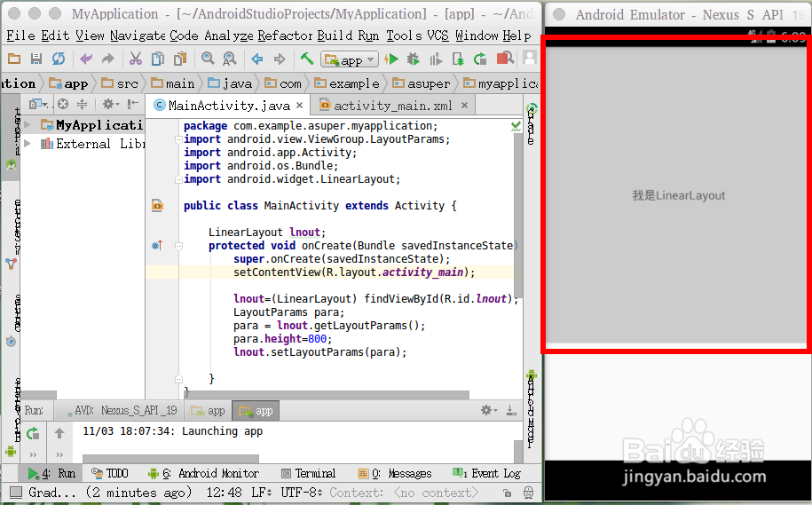Attach debugger to Android process icon
Image resolution: width=812 pixels, height=505 pixels.
point(458,59)
